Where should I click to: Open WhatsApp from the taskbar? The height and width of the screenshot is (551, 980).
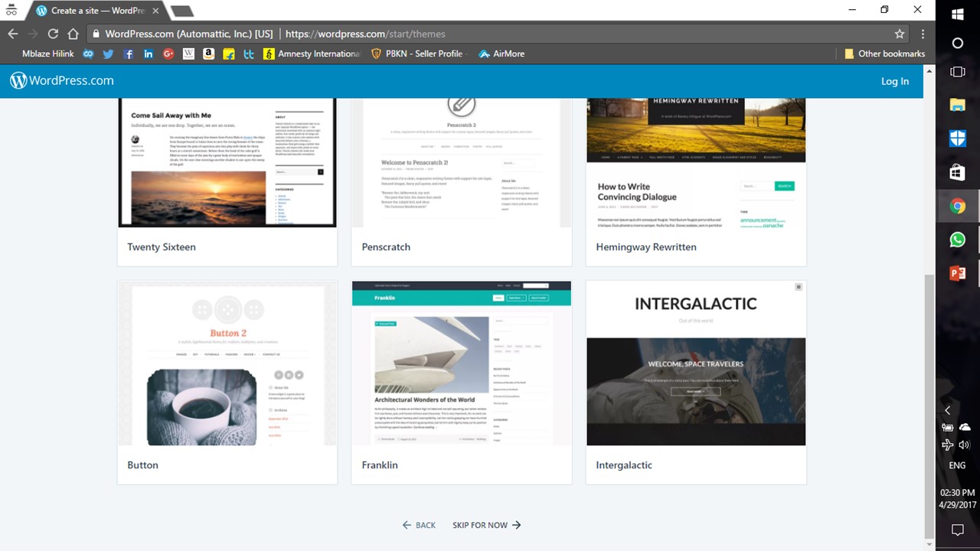[x=957, y=240]
